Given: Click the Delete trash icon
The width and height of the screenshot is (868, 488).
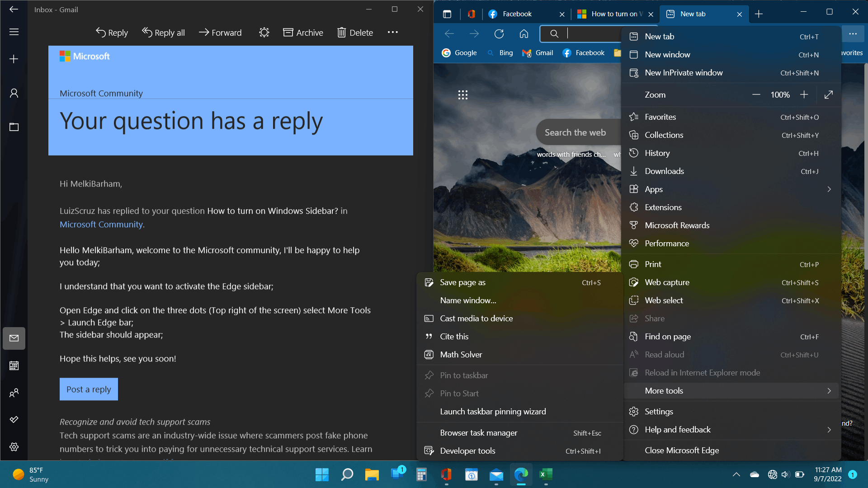Looking at the screenshot, I should (341, 33).
